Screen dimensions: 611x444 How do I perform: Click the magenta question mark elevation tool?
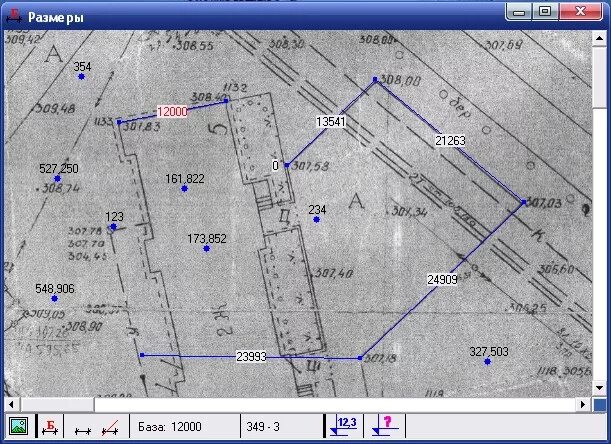(385, 426)
